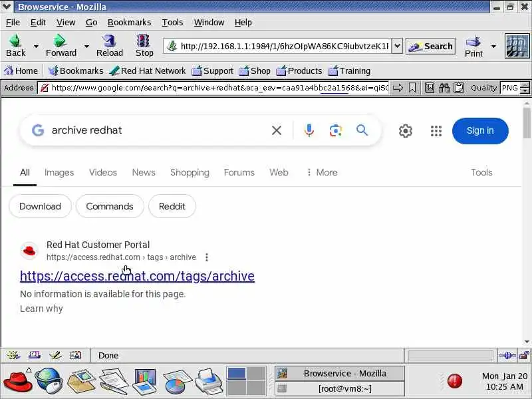532x399 pixels.
Task: Open the Go menu
Action: tap(91, 23)
